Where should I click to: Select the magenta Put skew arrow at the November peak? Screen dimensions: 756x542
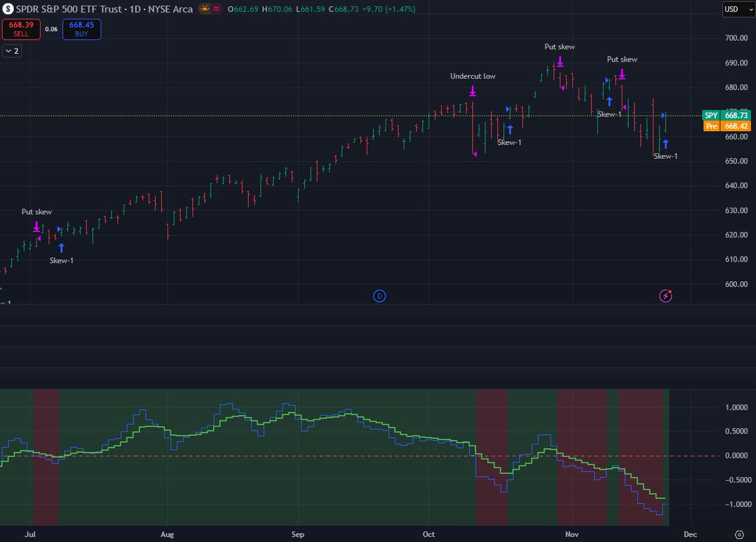[621, 75]
